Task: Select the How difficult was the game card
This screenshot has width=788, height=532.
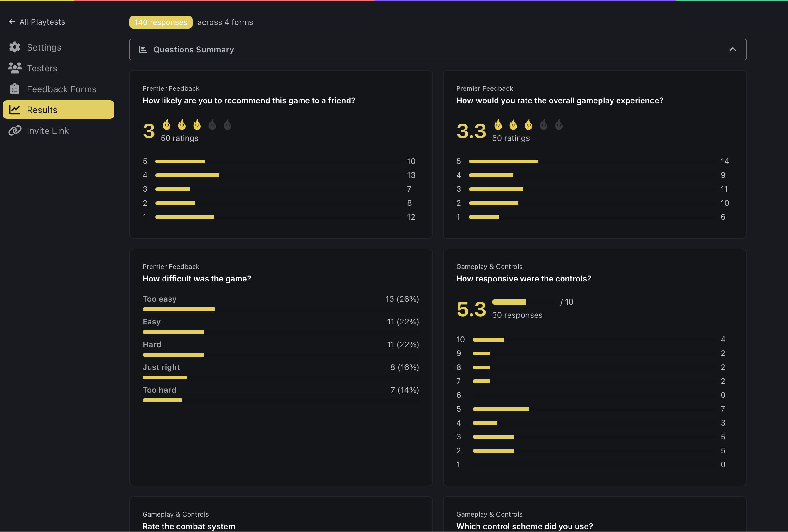Action: point(196,279)
